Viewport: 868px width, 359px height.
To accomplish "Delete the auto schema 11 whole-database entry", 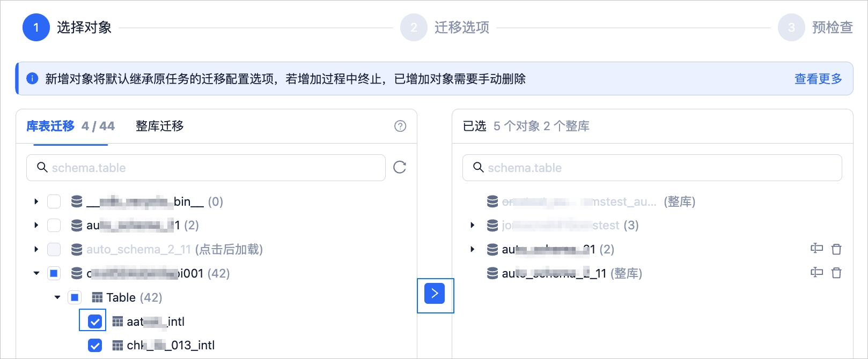I will [x=836, y=273].
